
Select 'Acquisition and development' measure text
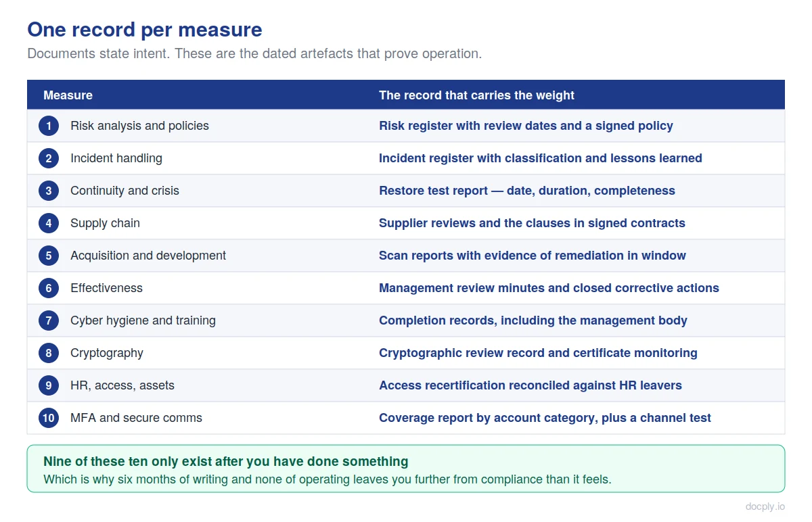coord(148,256)
